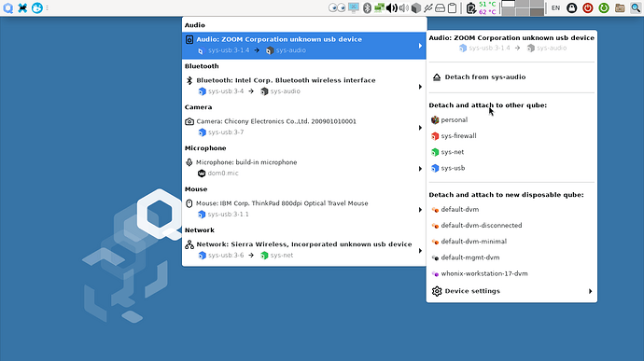Screen dimensions: 644x361
Task: Attach to new default-dvm disposable
Action: [511, 210]
